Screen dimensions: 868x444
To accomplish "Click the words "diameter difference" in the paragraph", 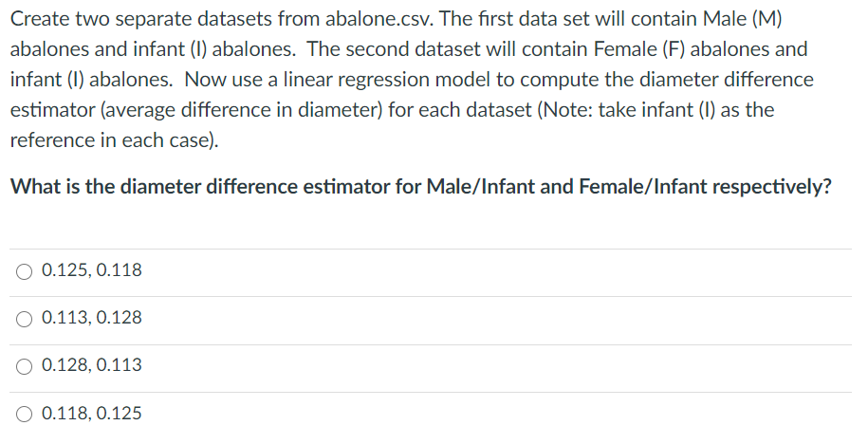I will click(x=727, y=80).
